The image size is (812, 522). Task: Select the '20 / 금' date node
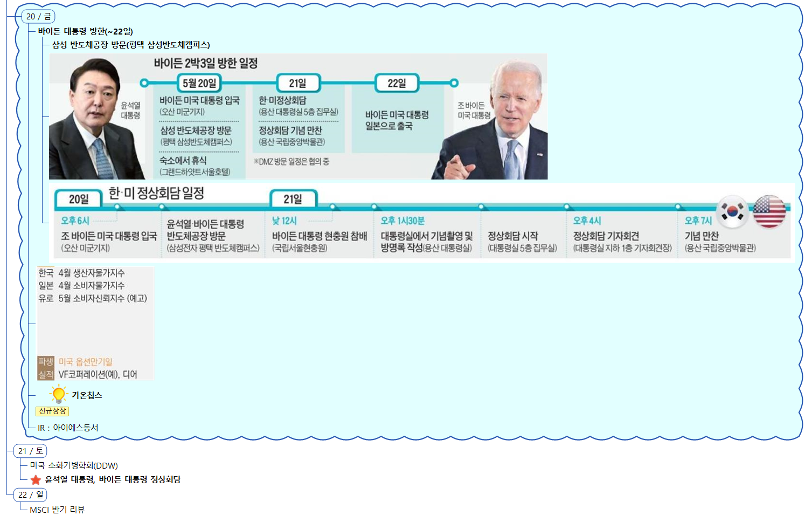coord(39,17)
